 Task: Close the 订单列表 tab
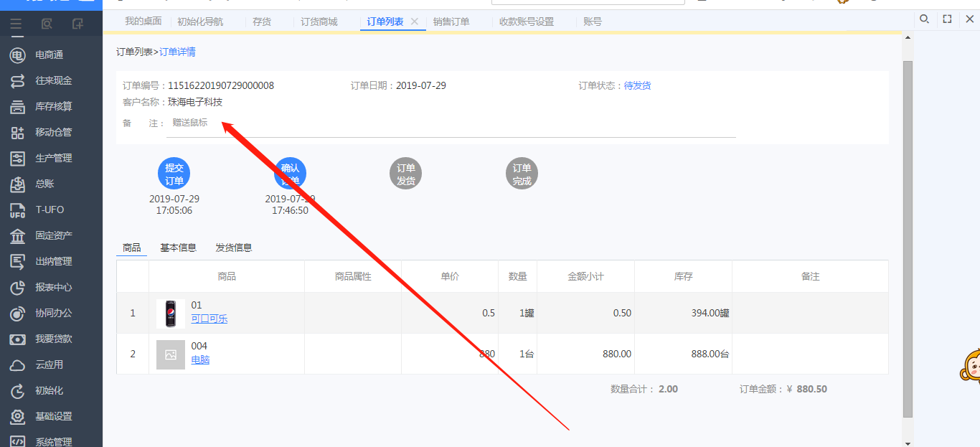(x=414, y=22)
